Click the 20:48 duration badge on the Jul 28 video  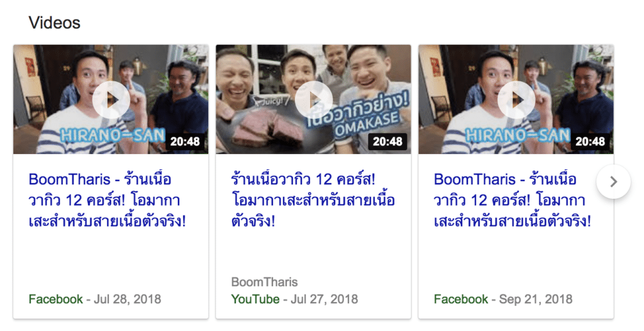click(185, 142)
